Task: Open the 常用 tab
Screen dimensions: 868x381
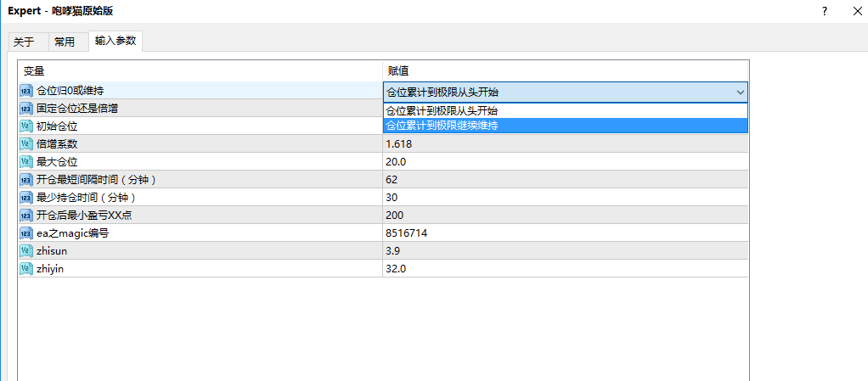Action: pyautogui.click(x=65, y=42)
